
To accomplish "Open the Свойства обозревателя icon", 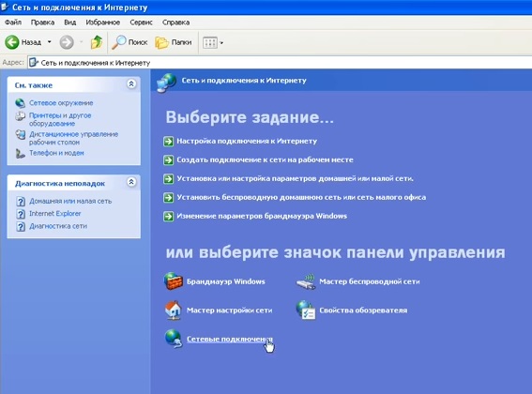I will [306, 310].
